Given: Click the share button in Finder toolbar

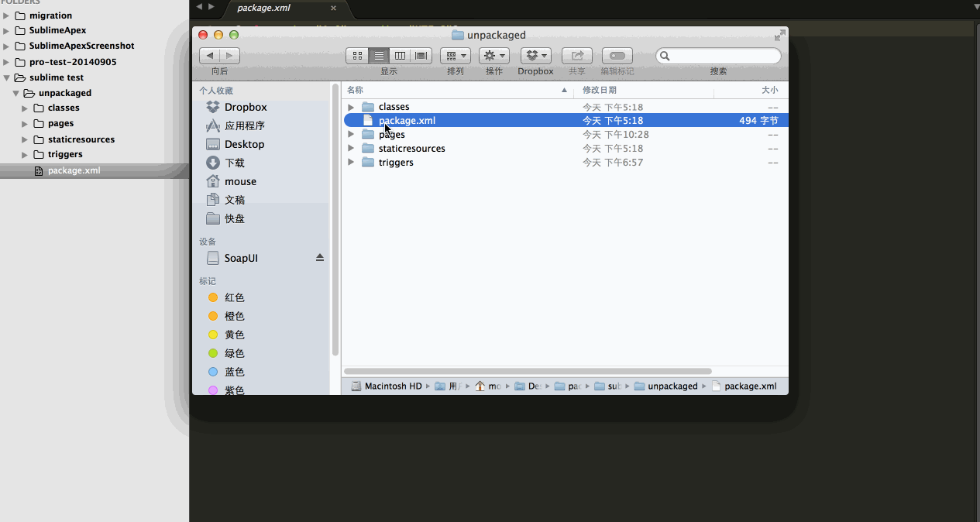Looking at the screenshot, I should point(577,56).
